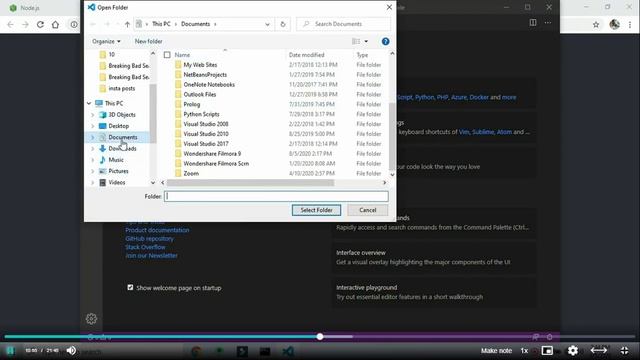Viewport: 640px width, 360px height.
Task: Reload the browser page
Action: tap(40, 24)
